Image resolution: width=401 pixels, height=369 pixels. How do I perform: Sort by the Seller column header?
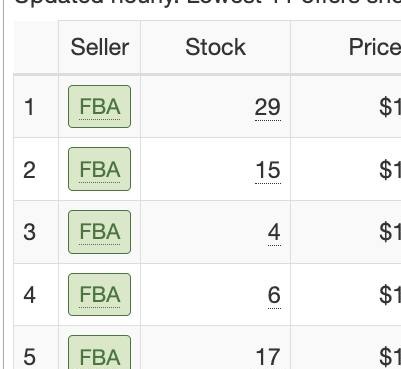coord(99,47)
